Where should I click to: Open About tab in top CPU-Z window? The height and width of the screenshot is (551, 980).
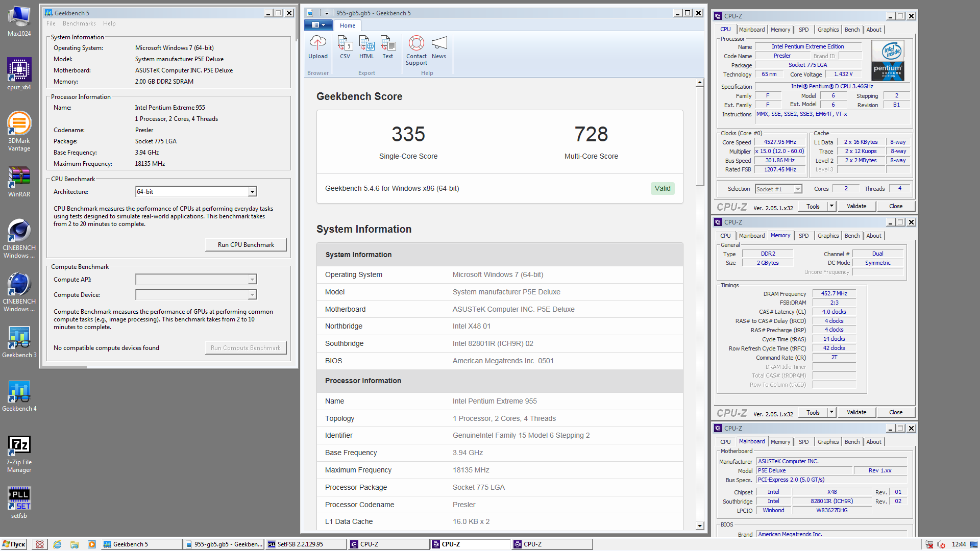(874, 30)
